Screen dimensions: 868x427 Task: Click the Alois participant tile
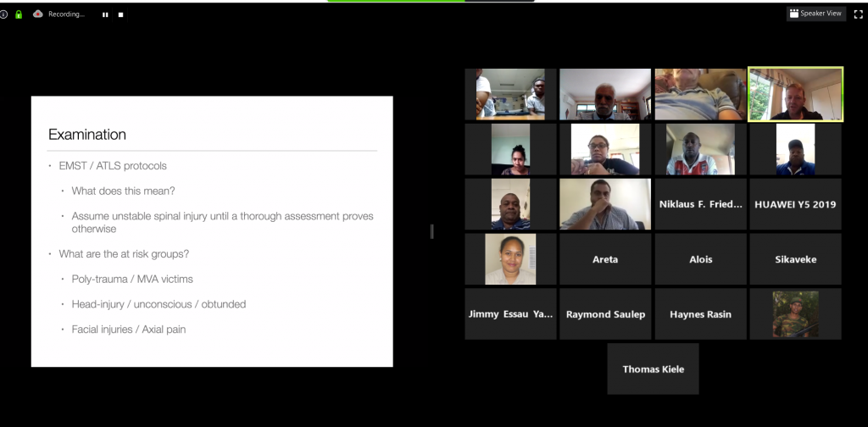coord(700,259)
